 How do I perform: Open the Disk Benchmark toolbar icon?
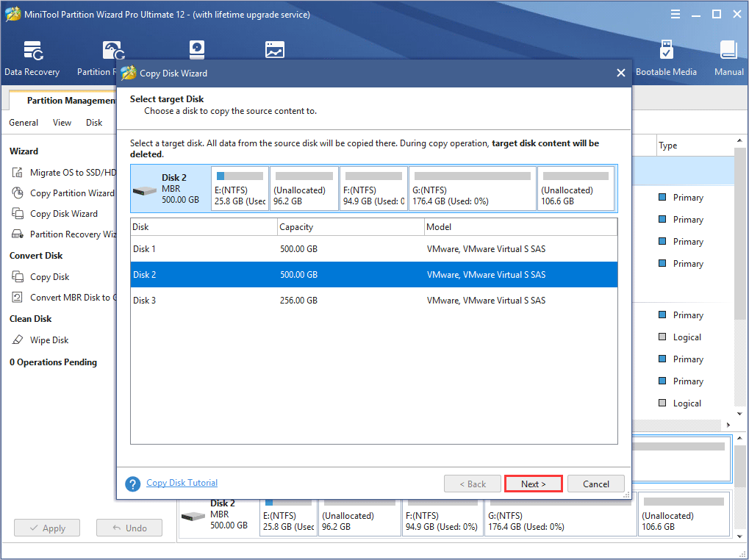tap(196, 50)
